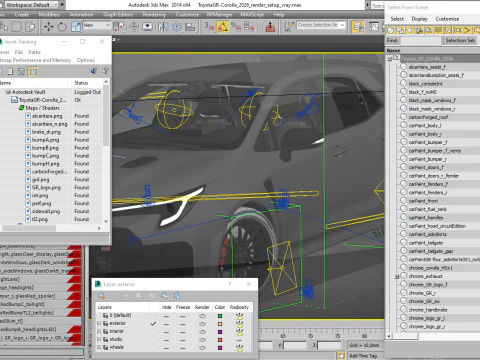Select the Move transform tool
The width and height of the screenshot is (480, 360).
49,27
